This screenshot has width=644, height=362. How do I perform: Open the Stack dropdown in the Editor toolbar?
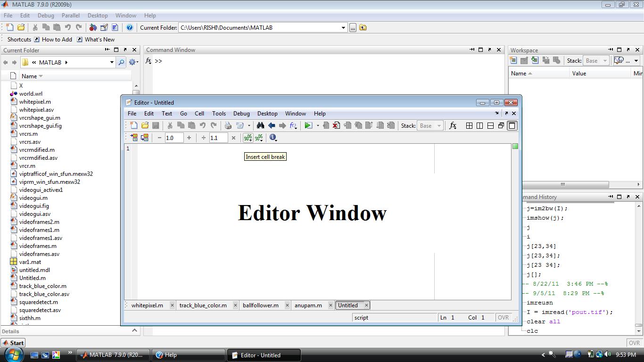click(x=429, y=125)
